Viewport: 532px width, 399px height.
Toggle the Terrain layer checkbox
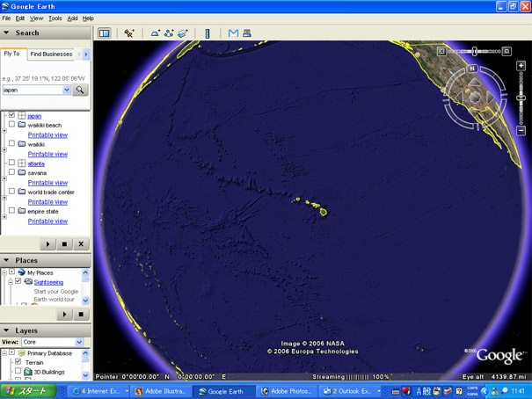(18, 361)
